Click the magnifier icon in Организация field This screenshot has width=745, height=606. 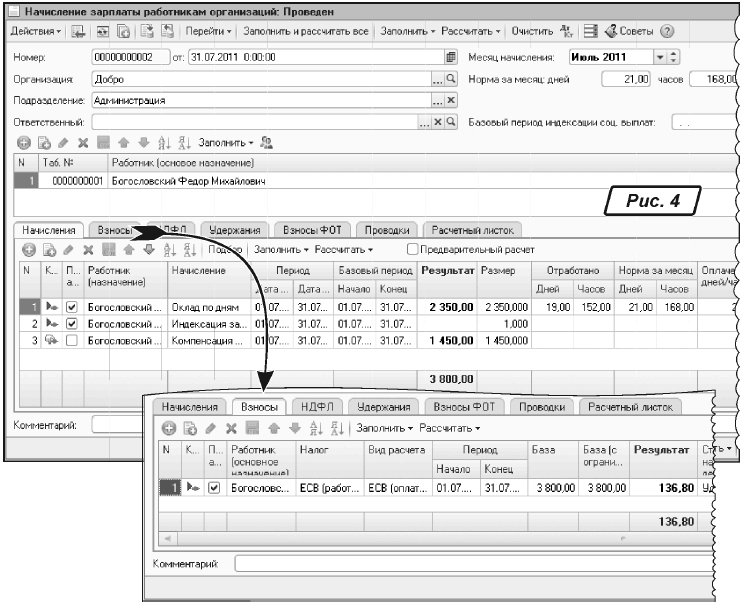(x=451, y=78)
